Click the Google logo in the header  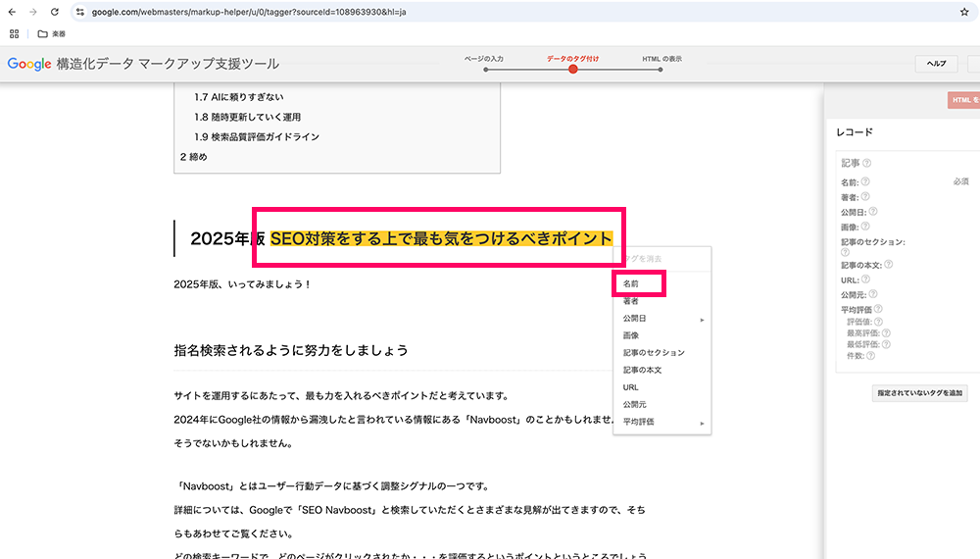pos(29,64)
